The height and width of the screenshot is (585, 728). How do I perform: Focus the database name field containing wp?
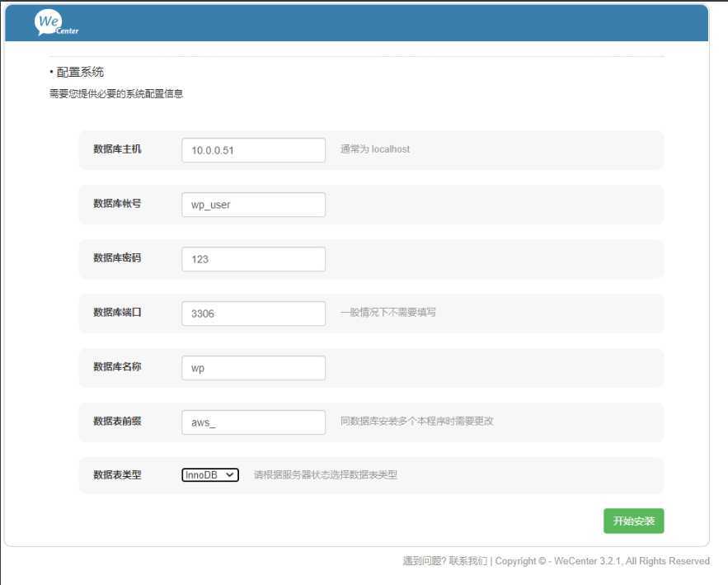click(253, 367)
